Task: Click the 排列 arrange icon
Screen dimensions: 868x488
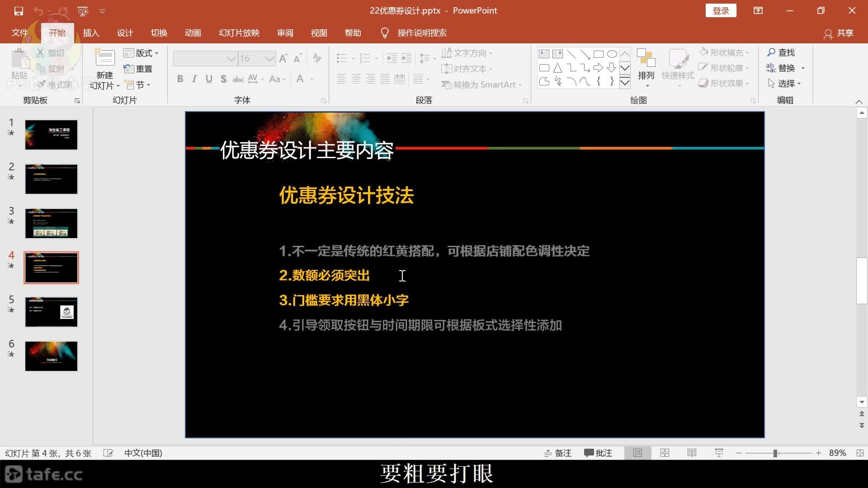Action: pyautogui.click(x=646, y=58)
